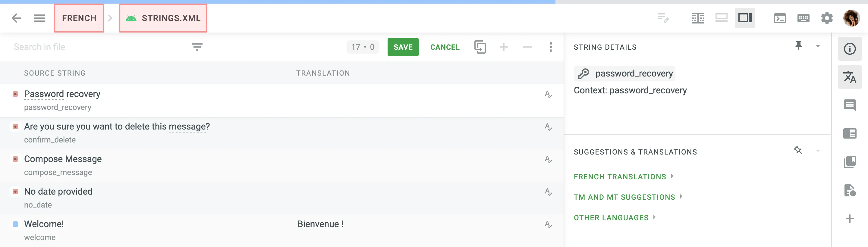Click the SOURCE STRING column header

click(55, 73)
